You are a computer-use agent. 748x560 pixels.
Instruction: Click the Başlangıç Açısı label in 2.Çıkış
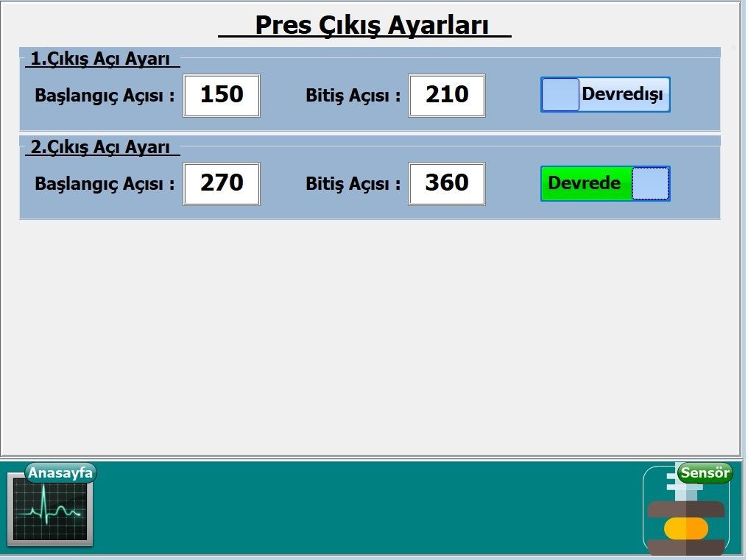105,184
